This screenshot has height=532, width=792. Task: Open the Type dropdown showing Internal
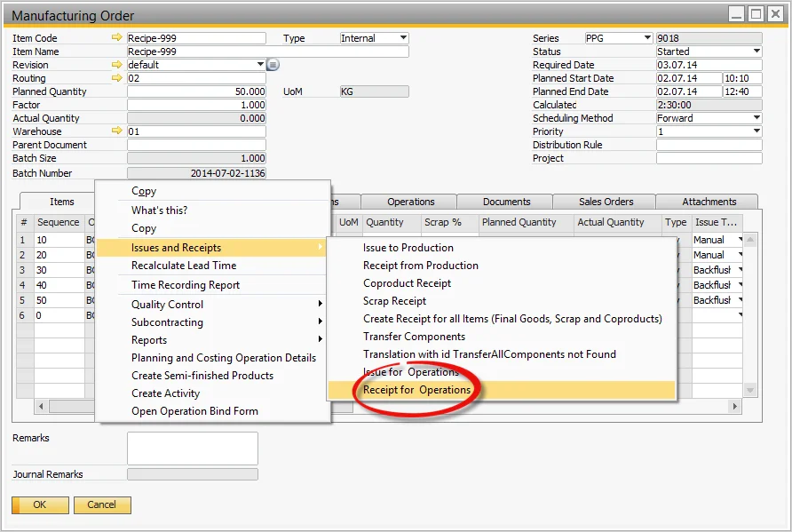tap(403, 38)
